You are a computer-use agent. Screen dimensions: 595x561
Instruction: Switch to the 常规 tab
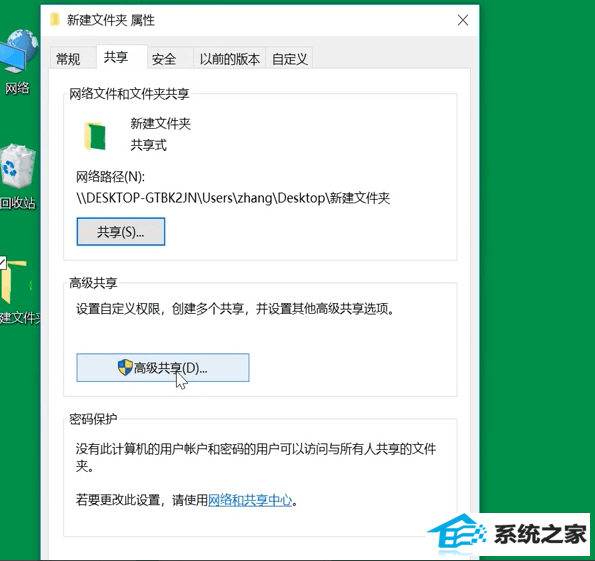(x=68, y=59)
